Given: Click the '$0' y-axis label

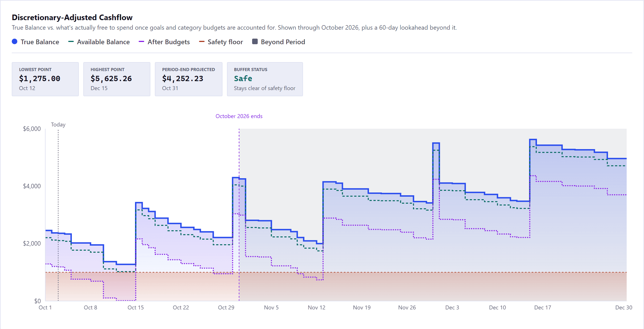Looking at the screenshot, I should (37, 301).
